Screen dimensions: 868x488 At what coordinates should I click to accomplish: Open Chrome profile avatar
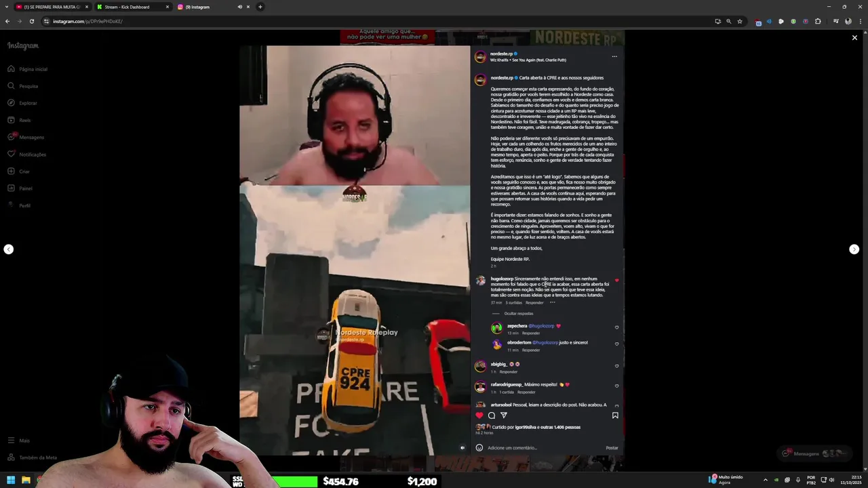point(848,21)
